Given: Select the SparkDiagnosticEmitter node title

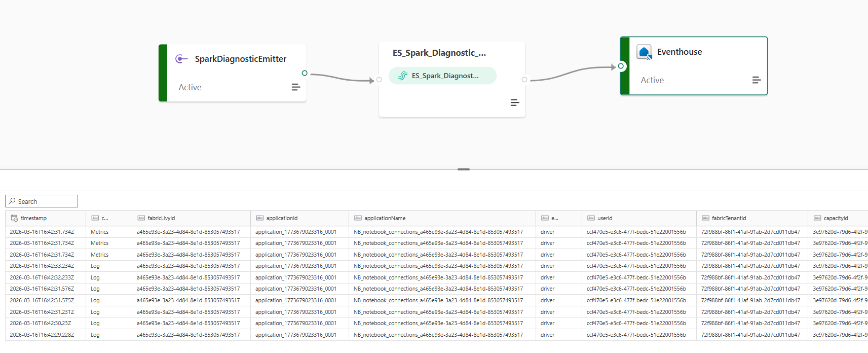Looking at the screenshot, I should 241,59.
